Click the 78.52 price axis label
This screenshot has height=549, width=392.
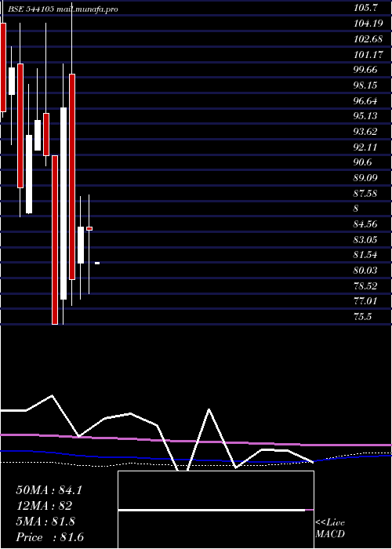[x=365, y=285]
